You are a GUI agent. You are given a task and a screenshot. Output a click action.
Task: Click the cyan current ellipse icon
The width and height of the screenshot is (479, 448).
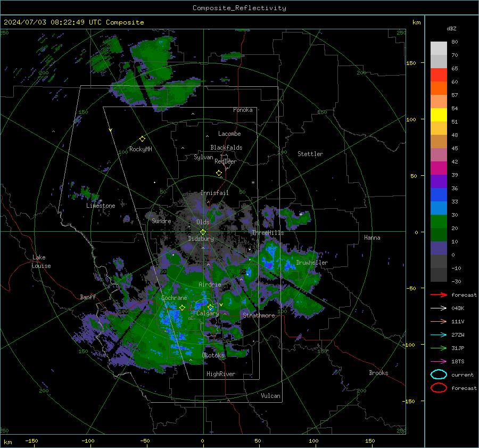coord(439,374)
